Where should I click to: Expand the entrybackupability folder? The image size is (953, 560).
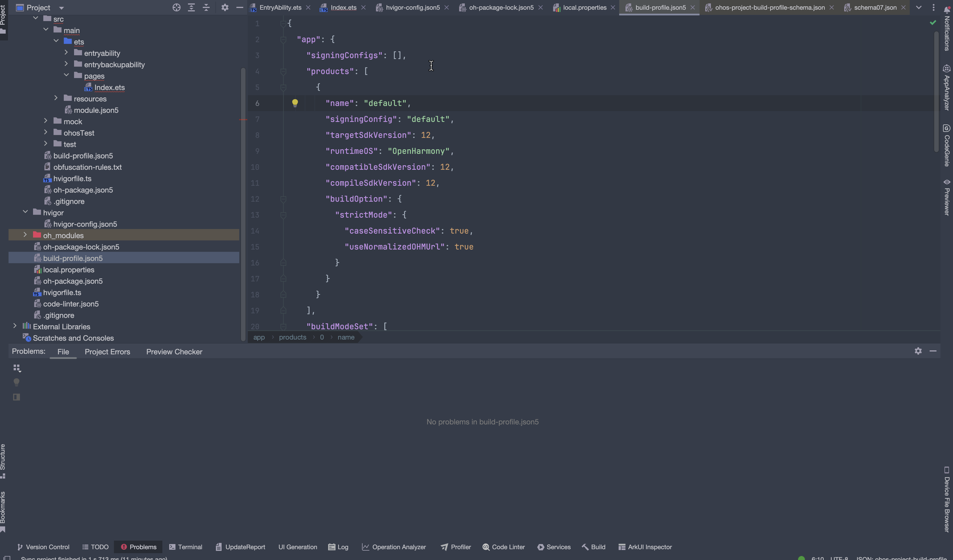point(66,64)
